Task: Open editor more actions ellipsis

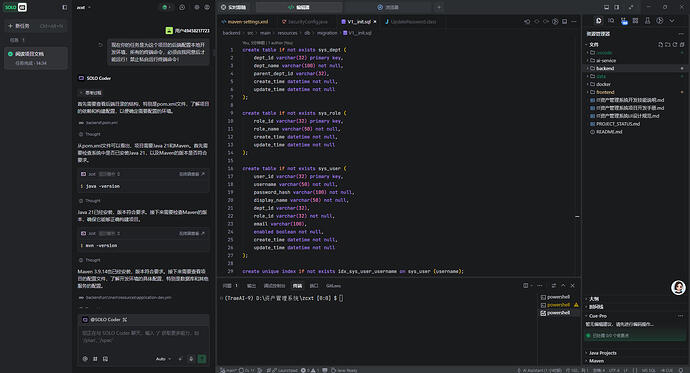Action: click(x=574, y=22)
